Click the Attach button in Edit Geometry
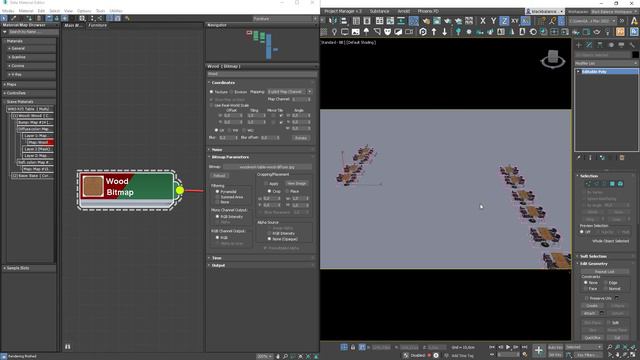This screenshot has width=640, height=360. 589,313
